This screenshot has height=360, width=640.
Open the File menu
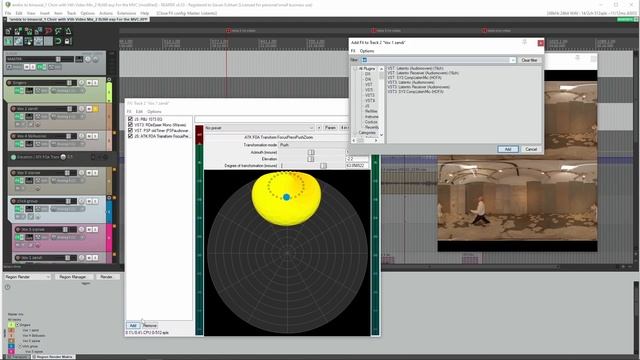click(x=8, y=13)
